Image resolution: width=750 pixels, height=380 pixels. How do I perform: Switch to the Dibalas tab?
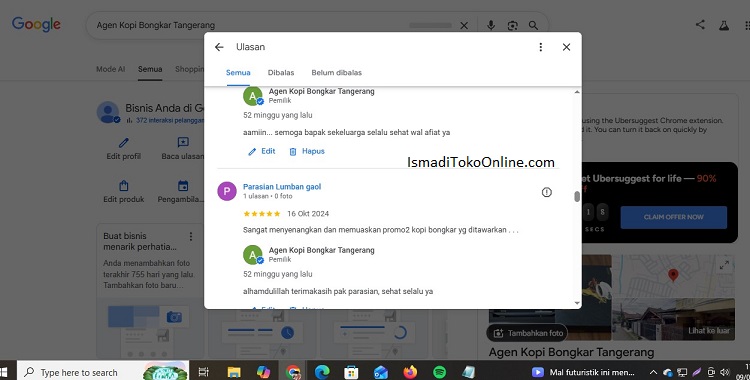pos(281,73)
